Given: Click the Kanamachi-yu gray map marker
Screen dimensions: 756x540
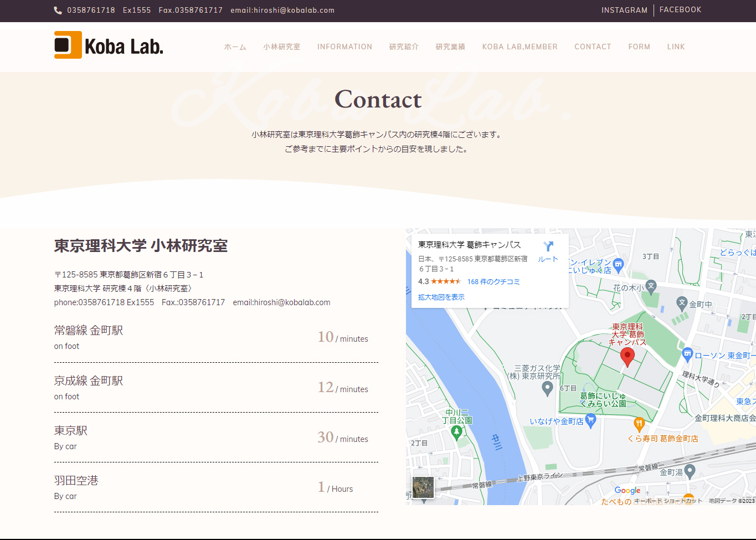Looking at the screenshot, I should 690,471.
